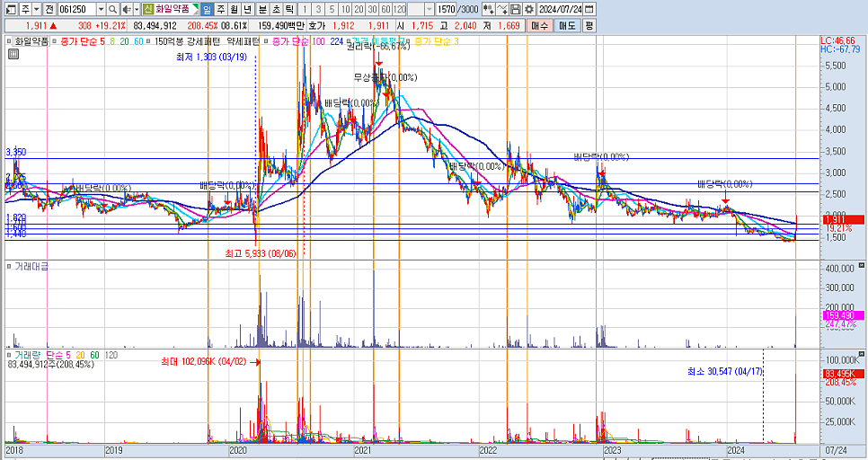This screenshot has height=460, width=868.
Task: Click the window layout icon at top-left
Action: [x=9, y=9]
